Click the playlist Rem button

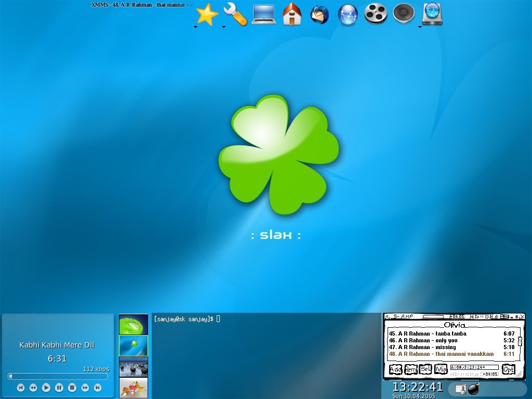[410, 369]
